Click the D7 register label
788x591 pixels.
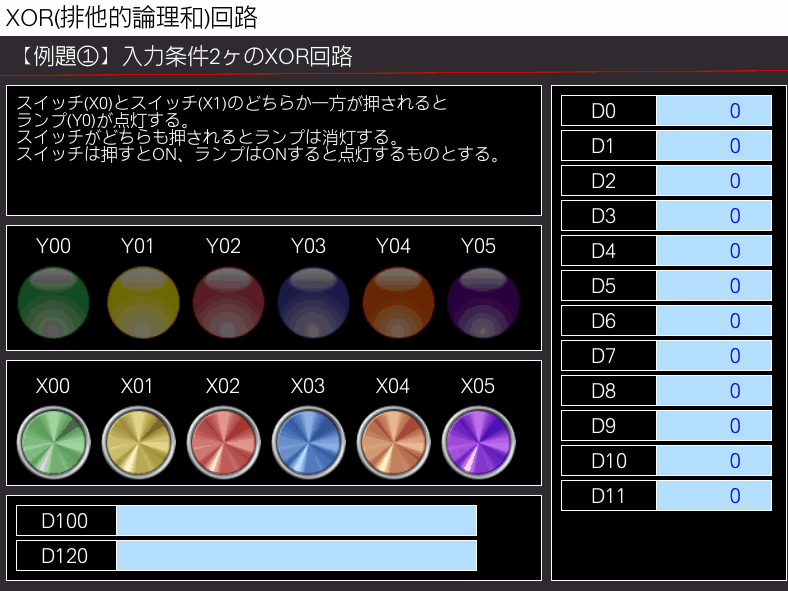click(604, 356)
